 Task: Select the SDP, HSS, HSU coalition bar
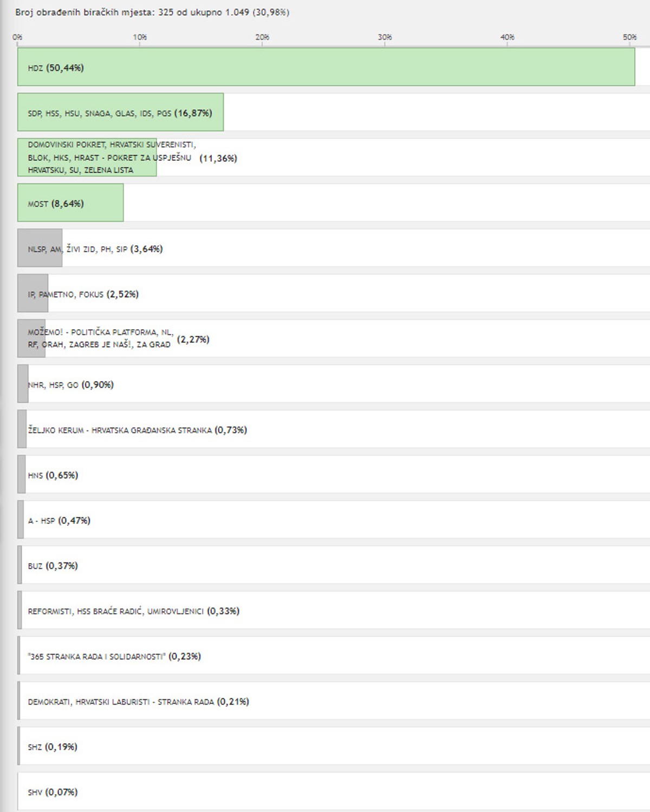pos(120,112)
